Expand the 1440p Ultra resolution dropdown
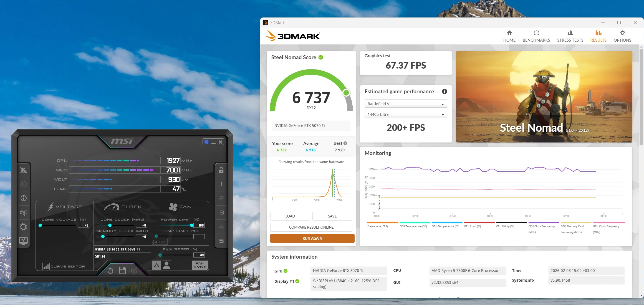This screenshot has width=644, height=305. (405, 114)
